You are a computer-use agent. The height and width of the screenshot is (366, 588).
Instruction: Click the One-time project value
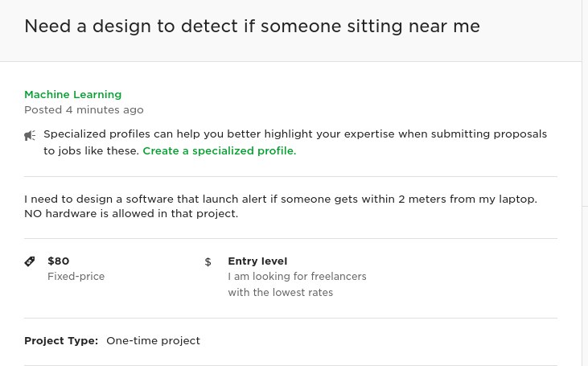[x=154, y=341]
